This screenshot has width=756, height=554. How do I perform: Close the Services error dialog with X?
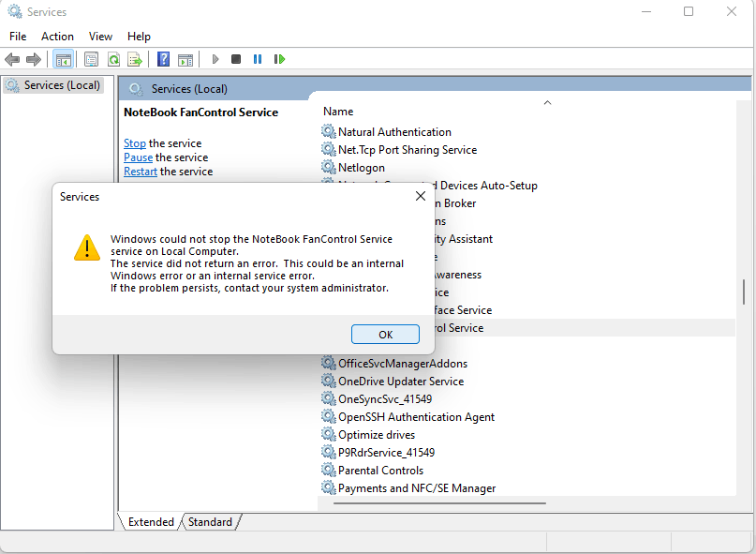(x=421, y=196)
